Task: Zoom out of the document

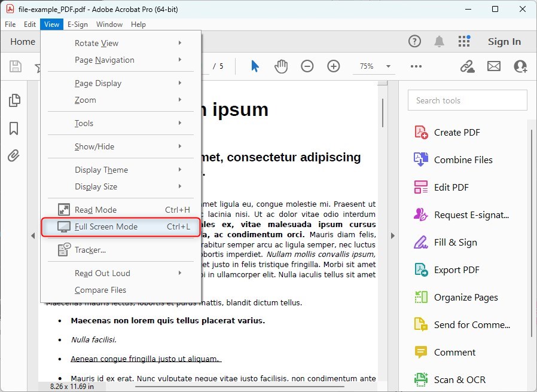Action: point(307,66)
